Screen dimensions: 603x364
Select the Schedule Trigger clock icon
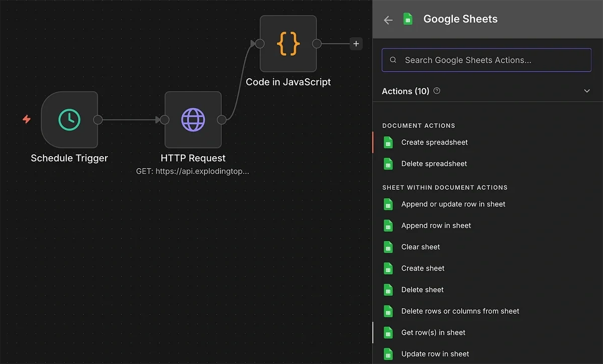pyautogui.click(x=70, y=119)
